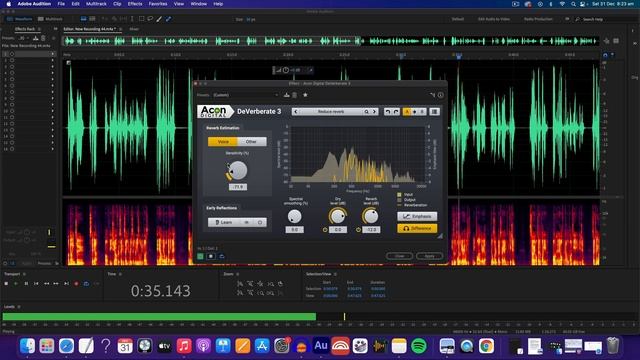Toggle power for rack slot 2
The image size is (640, 360).
coord(12,60)
